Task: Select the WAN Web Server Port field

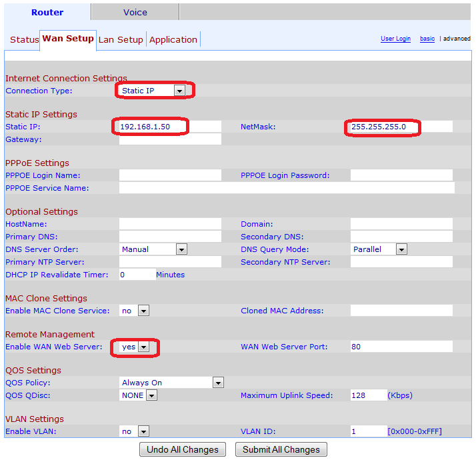Action: coord(401,347)
